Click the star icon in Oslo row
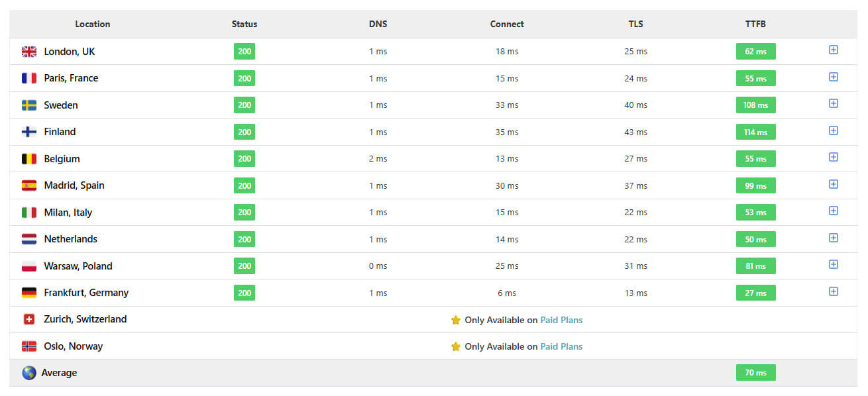 coord(456,346)
